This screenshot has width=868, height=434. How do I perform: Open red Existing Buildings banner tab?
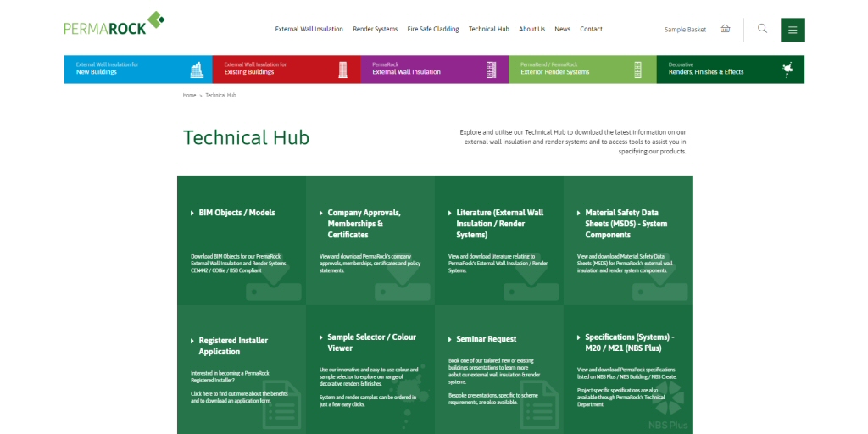point(287,70)
